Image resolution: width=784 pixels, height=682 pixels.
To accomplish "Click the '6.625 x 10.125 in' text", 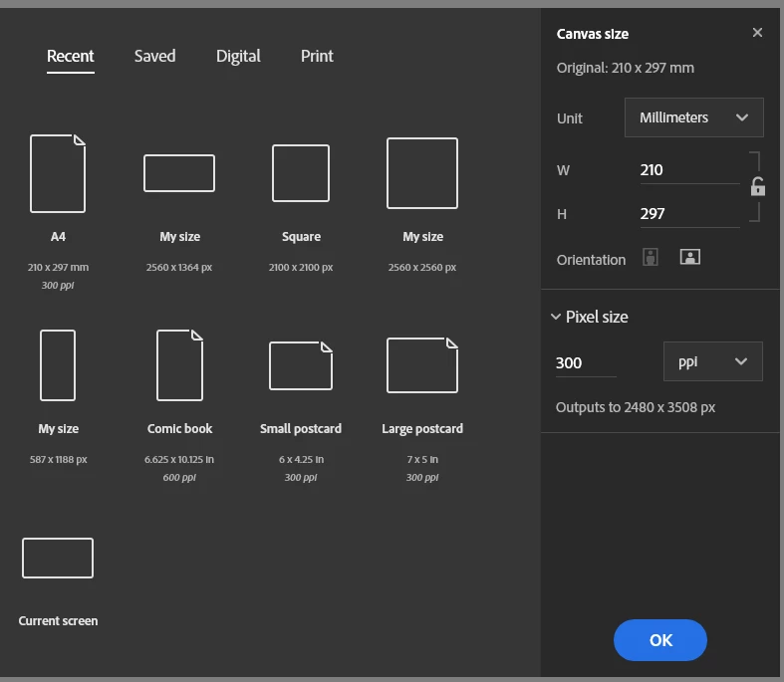I will pos(179,459).
